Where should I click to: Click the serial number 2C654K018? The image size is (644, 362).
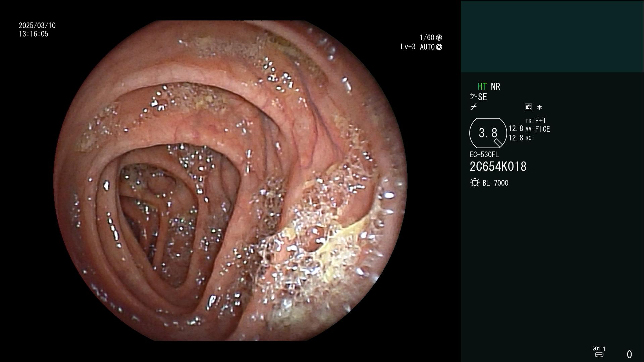click(498, 167)
